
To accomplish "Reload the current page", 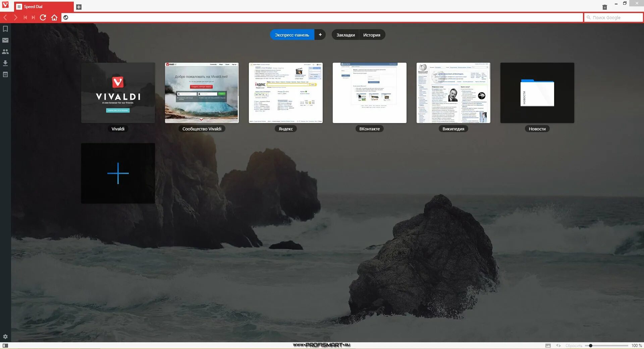I will tap(43, 17).
